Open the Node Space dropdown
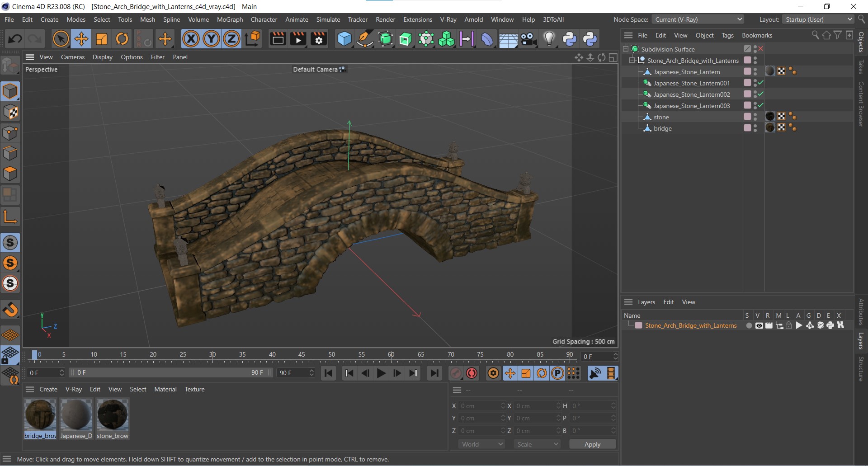 coord(698,19)
